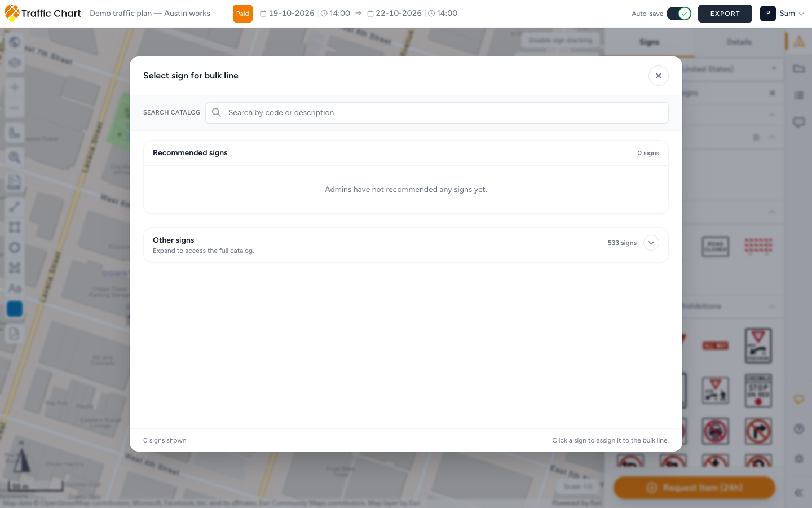
Task: Zoom out with the minus icon on the map toolbar
Action: (x=15, y=108)
